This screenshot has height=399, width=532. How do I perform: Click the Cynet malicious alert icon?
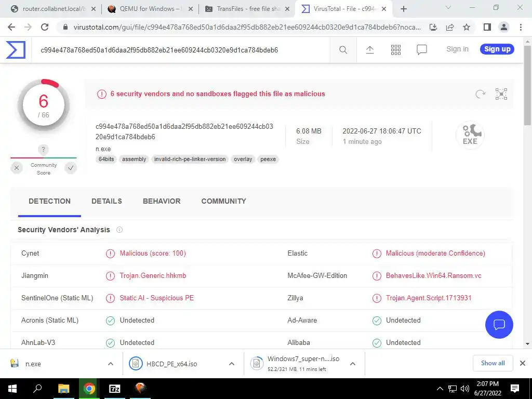pos(110,254)
